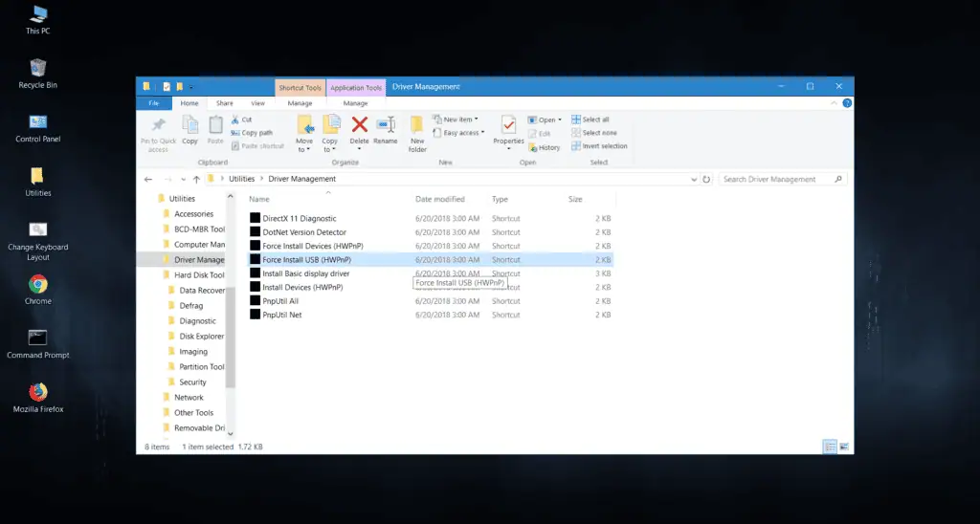
Task: Open Quick Access Toolbar customize arrow
Action: coord(191,87)
